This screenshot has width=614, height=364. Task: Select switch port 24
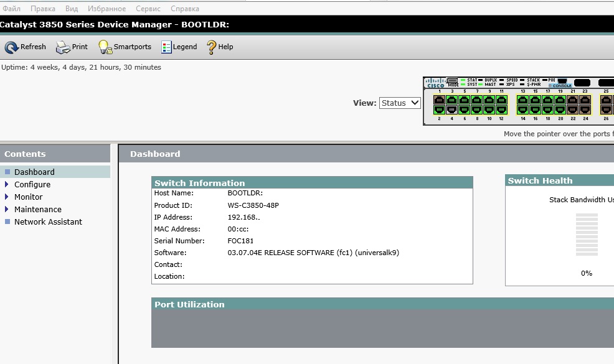tap(585, 110)
